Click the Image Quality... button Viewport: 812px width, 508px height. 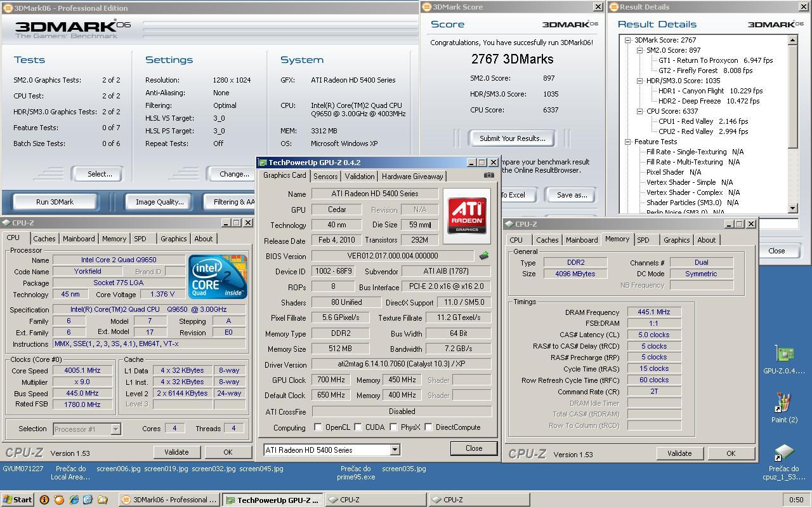click(160, 202)
